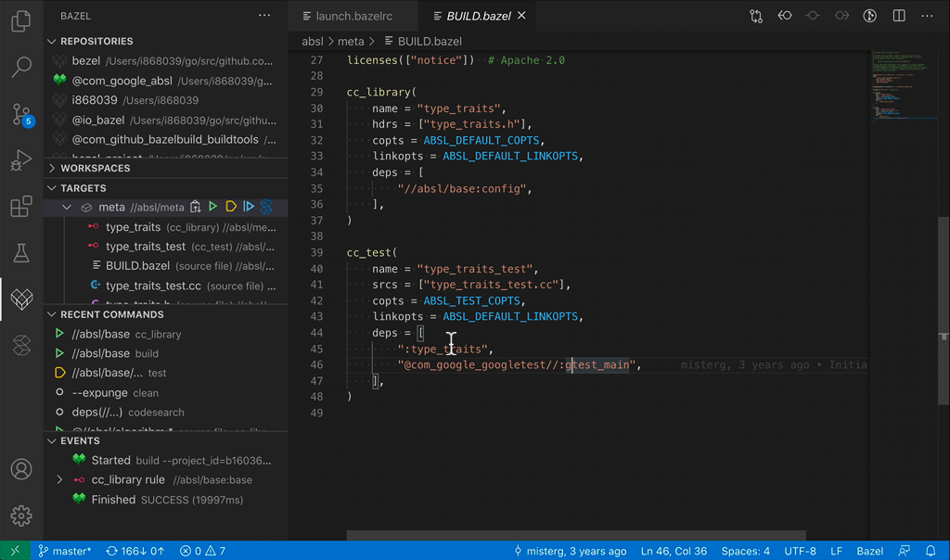Open the Search view in activity bar
Image resolution: width=950 pixels, height=560 pixels.
(x=21, y=67)
